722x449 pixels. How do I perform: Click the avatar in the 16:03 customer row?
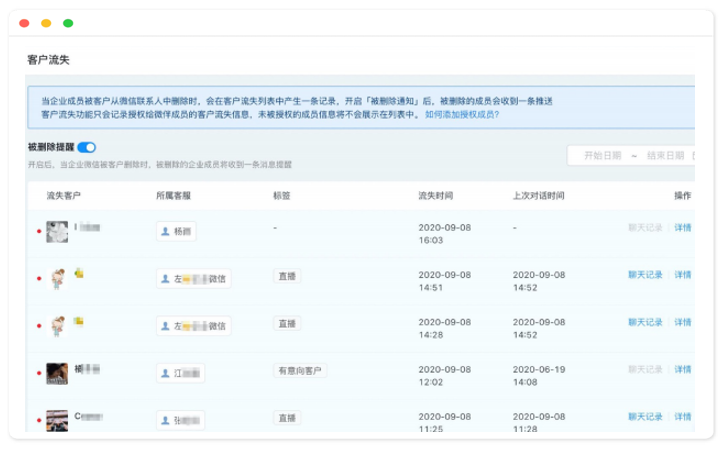click(x=58, y=231)
